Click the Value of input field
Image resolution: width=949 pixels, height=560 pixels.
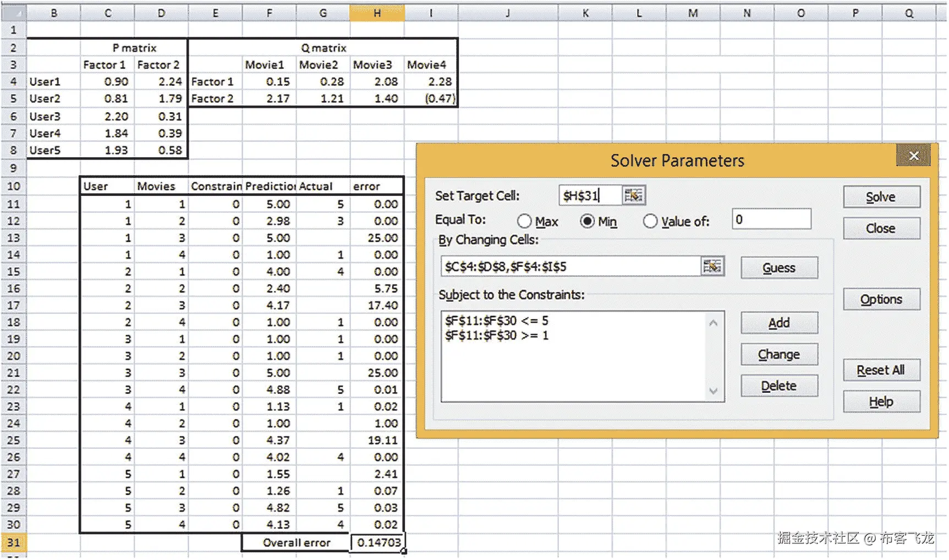[771, 219]
